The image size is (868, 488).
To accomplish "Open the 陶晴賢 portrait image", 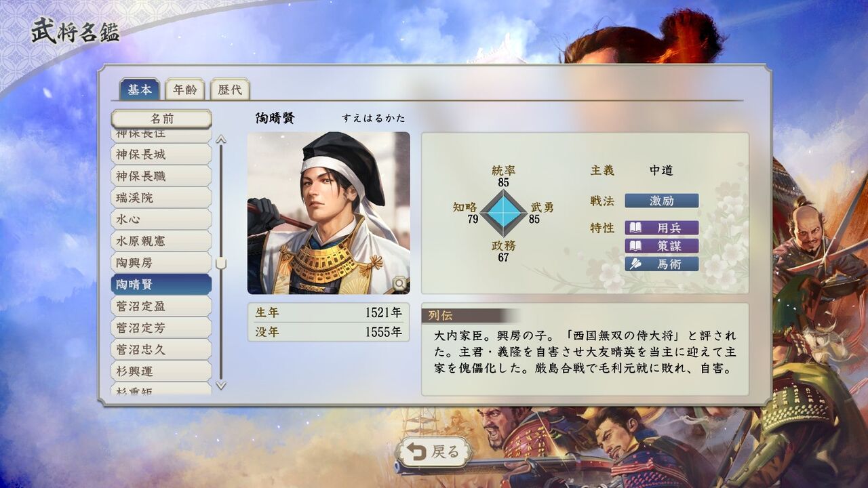I will click(x=329, y=213).
